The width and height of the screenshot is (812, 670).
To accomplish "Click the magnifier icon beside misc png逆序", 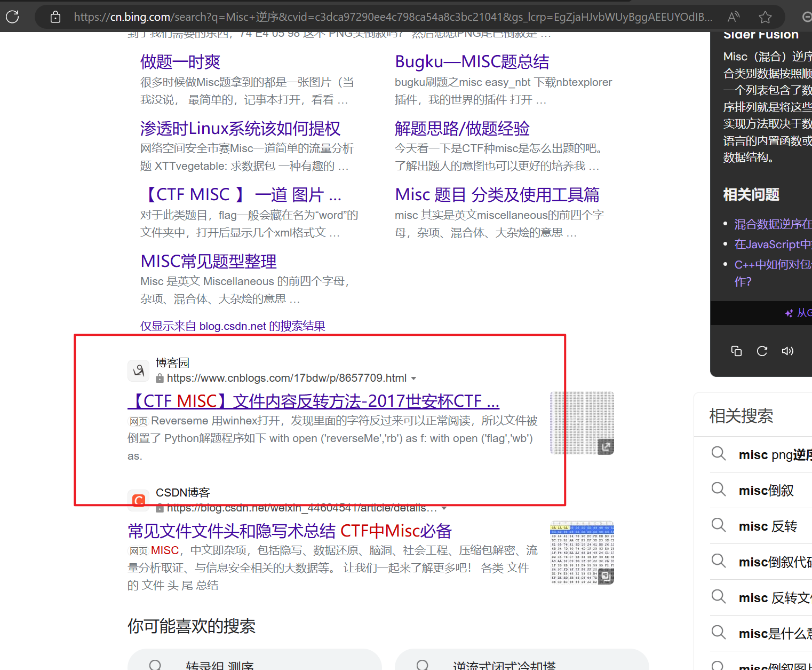I will tap(719, 454).
